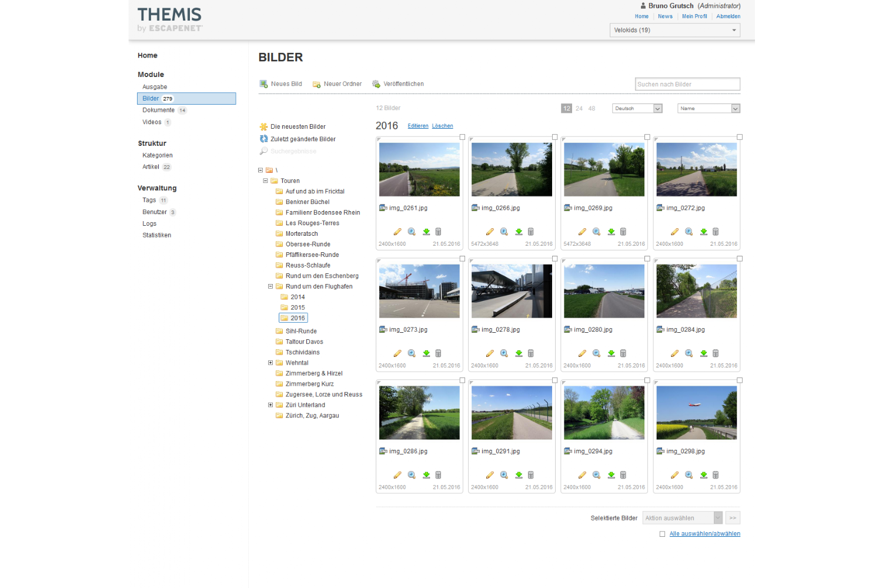Open Dokumente module in the sidebar

[x=158, y=111]
